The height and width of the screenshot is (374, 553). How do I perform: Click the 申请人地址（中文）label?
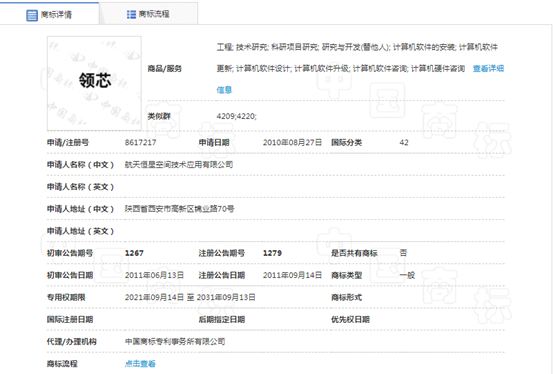click(x=80, y=209)
